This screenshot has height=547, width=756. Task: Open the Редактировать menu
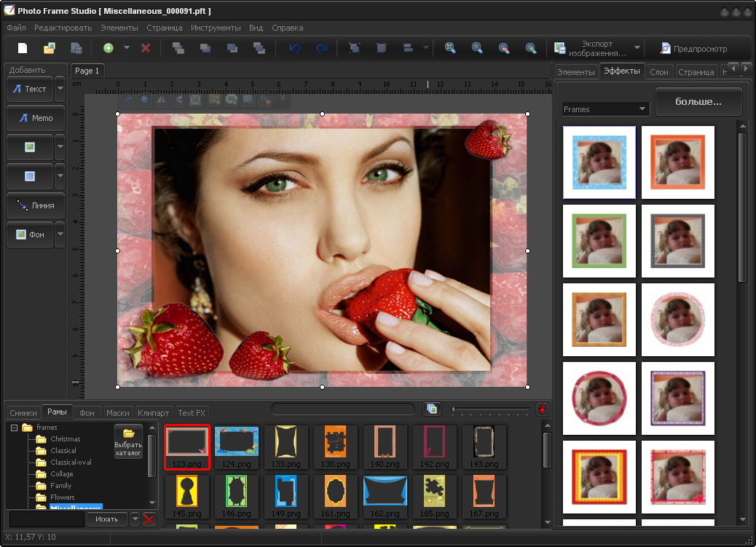tap(63, 28)
